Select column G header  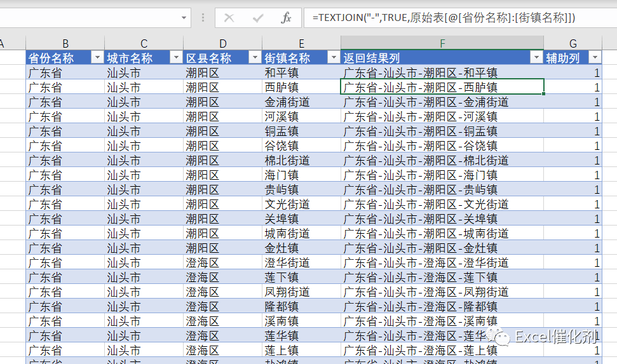pyautogui.click(x=573, y=43)
